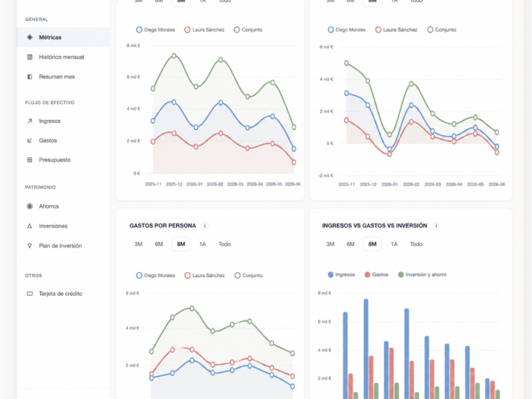Toggle Diego Morales series in top-right chart

[347, 30]
